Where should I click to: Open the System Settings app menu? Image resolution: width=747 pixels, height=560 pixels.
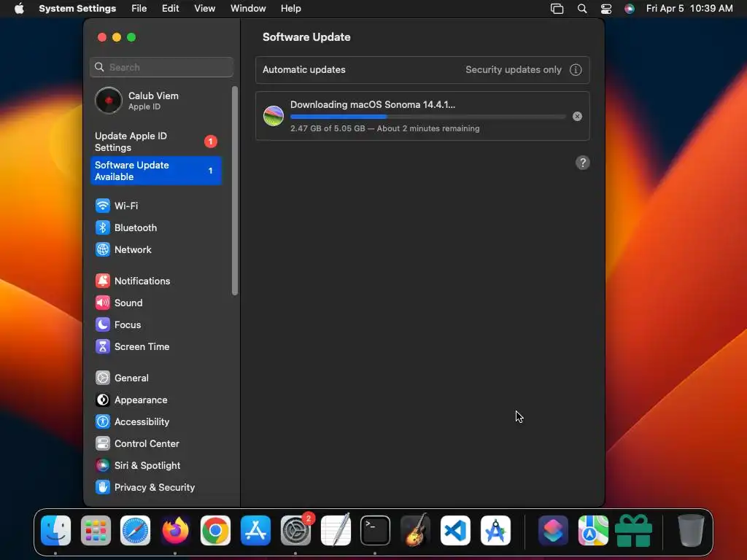point(77,9)
